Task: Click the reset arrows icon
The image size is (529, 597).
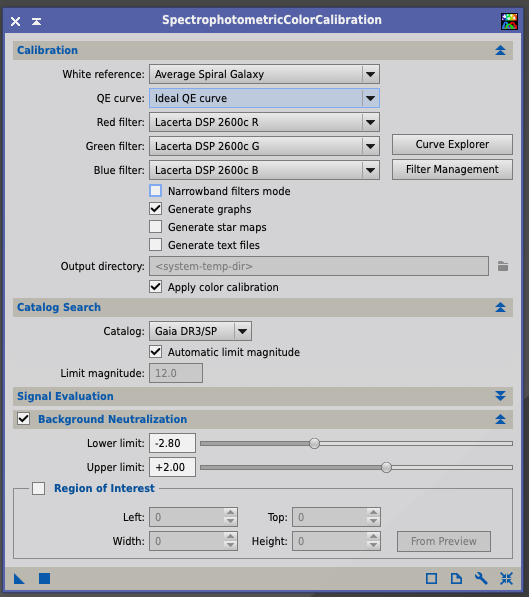Action: pyautogui.click(x=507, y=579)
